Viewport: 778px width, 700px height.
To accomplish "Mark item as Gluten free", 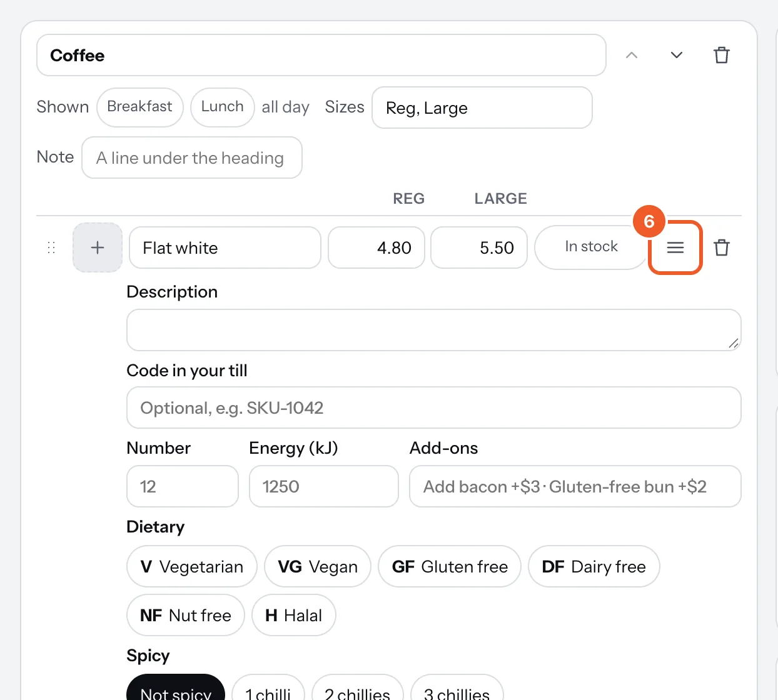I will (450, 566).
